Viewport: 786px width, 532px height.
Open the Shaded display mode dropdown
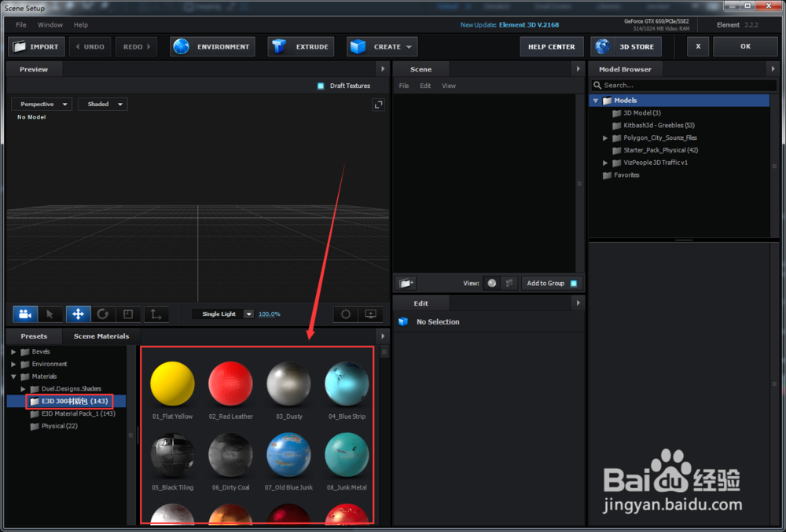point(103,105)
